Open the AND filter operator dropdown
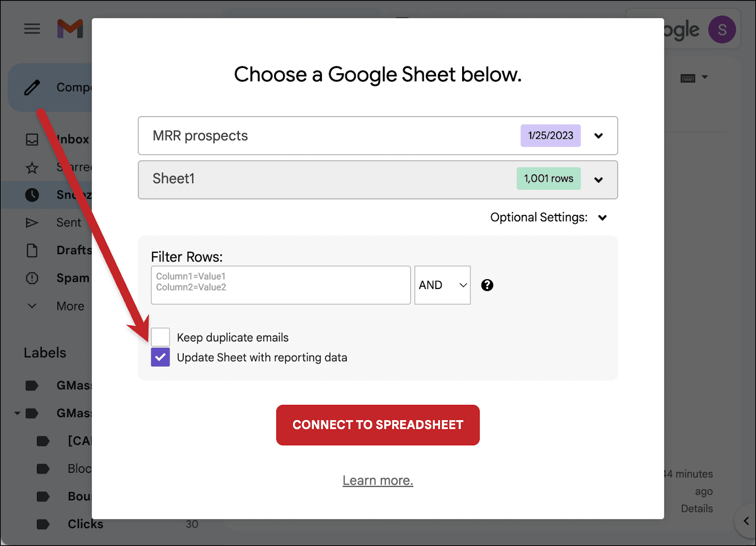The height and width of the screenshot is (546, 756). point(442,285)
